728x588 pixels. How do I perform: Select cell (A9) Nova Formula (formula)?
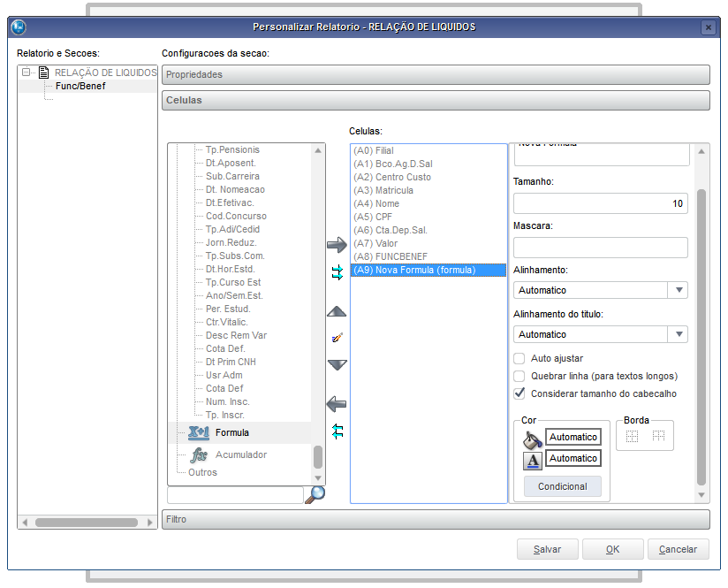(428, 270)
